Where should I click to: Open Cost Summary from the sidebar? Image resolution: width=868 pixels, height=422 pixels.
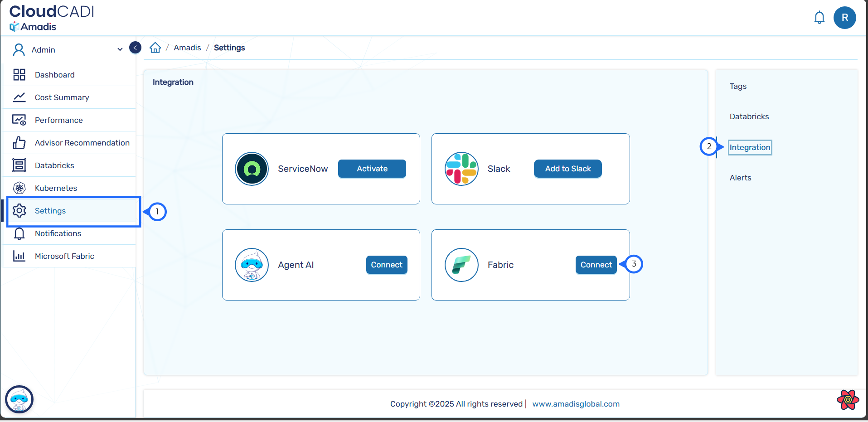click(62, 97)
